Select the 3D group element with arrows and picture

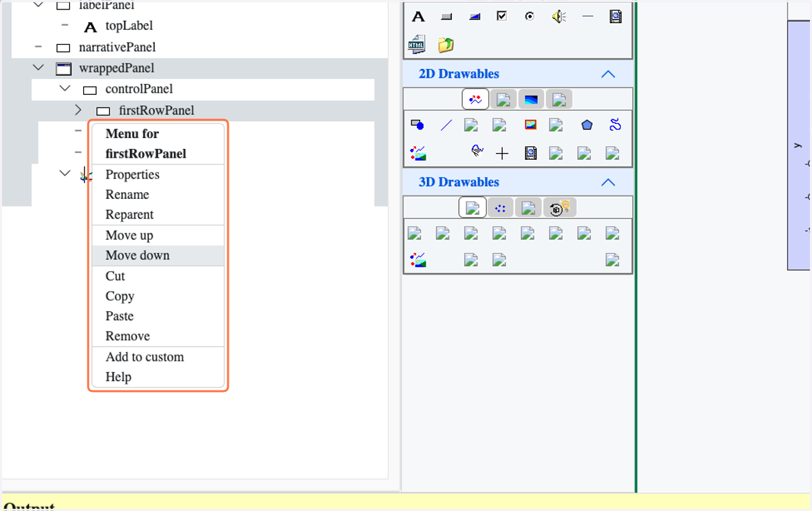(x=418, y=259)
